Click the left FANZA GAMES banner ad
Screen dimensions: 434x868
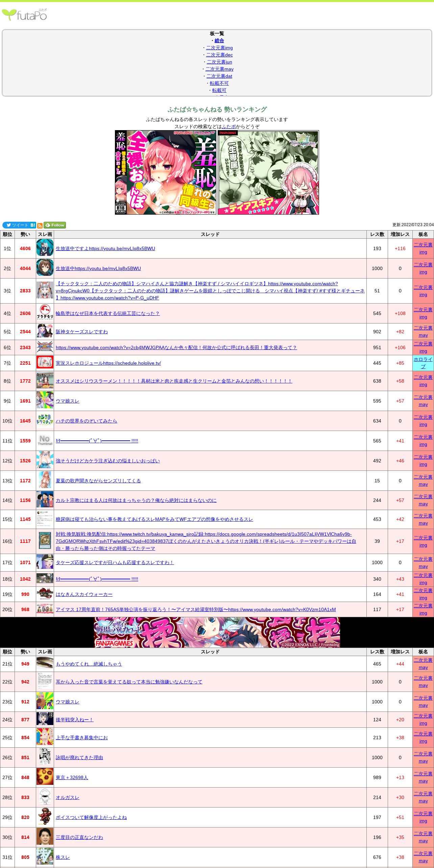[166, 172]
